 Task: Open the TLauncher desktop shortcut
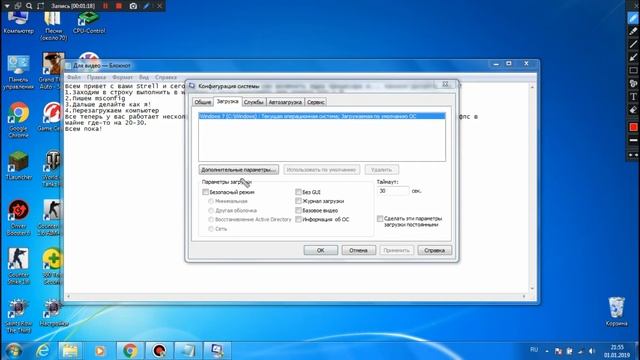click(18, 166)
